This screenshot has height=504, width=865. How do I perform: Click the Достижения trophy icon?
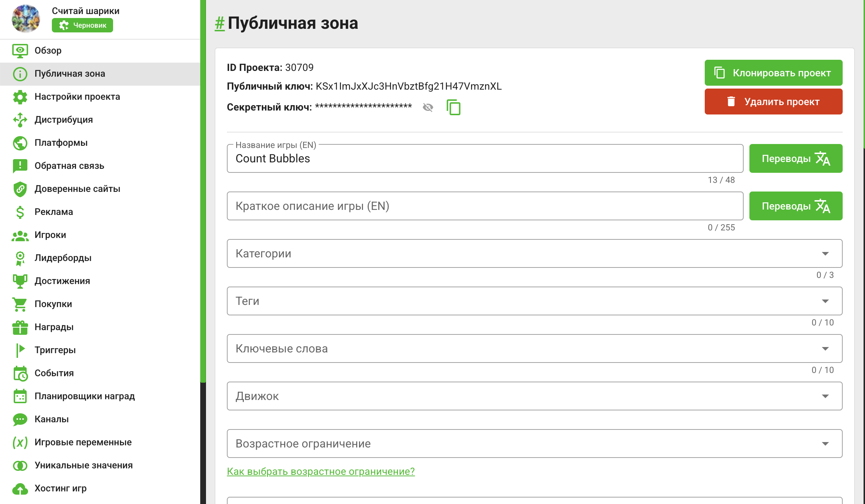20,281
